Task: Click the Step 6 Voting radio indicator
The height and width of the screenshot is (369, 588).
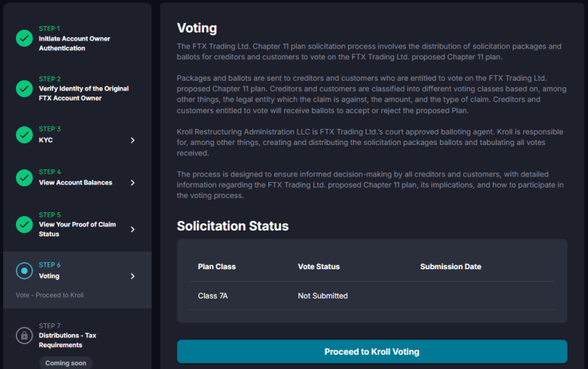Action: pyautogui.click(x=24, y=271)
